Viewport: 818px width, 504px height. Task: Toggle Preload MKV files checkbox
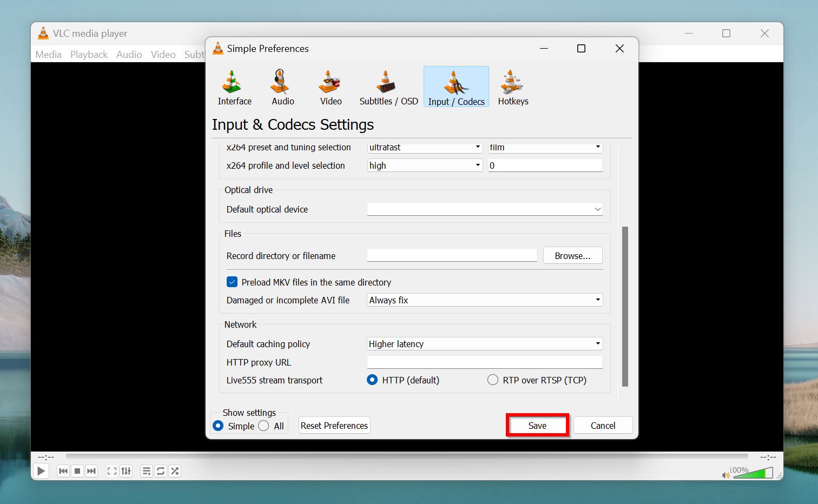(232, 282)
